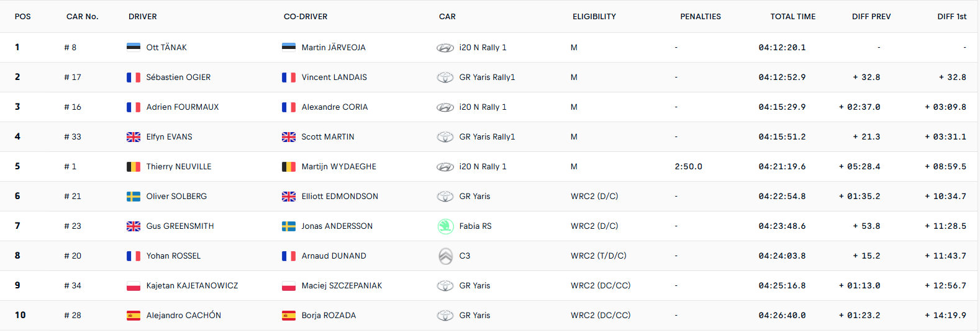The height and width of the screenshot is (333, 980).
Task: Click the TOTAL TIME column header
Action: pyautogui.click(x=793, y=17)
